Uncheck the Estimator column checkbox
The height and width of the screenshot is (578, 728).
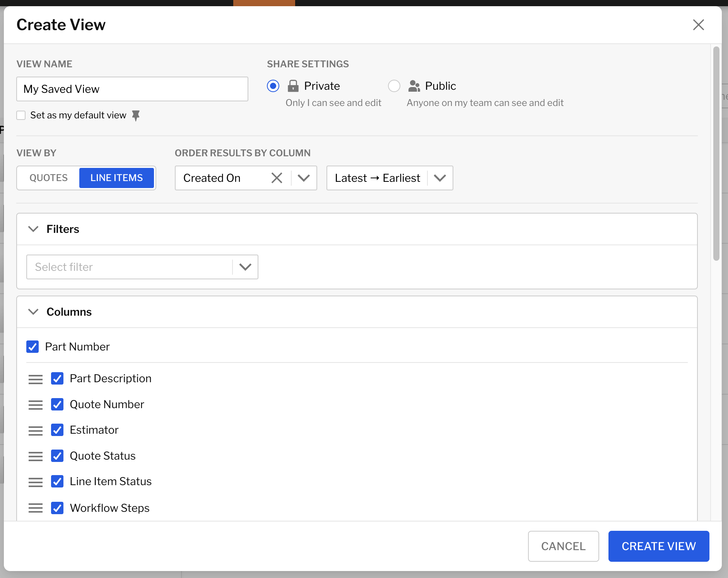coord(57,430)
